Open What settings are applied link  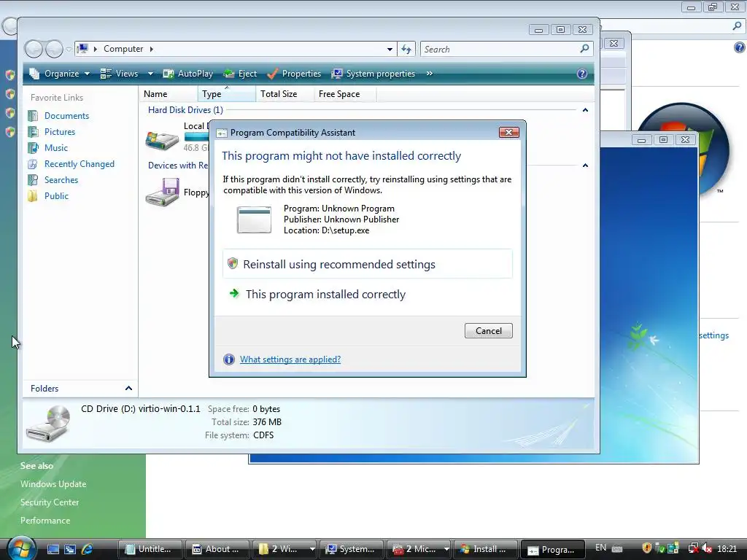click(290, 359)
